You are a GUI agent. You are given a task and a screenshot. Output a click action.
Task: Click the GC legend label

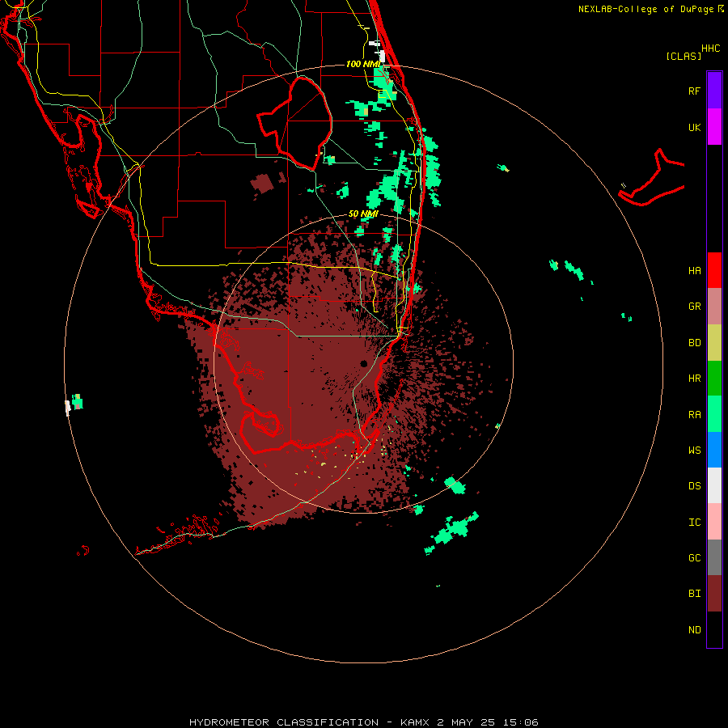pyautogui.click(x=694, y=558)
